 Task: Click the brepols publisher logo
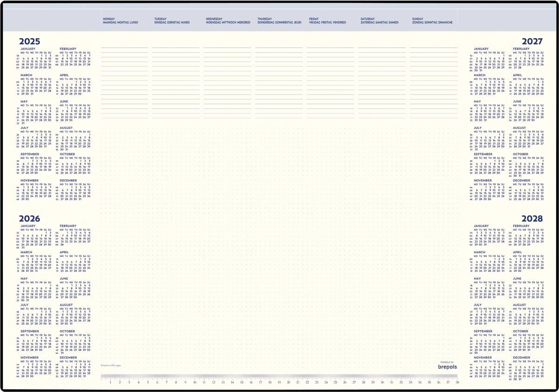[448, 366]
